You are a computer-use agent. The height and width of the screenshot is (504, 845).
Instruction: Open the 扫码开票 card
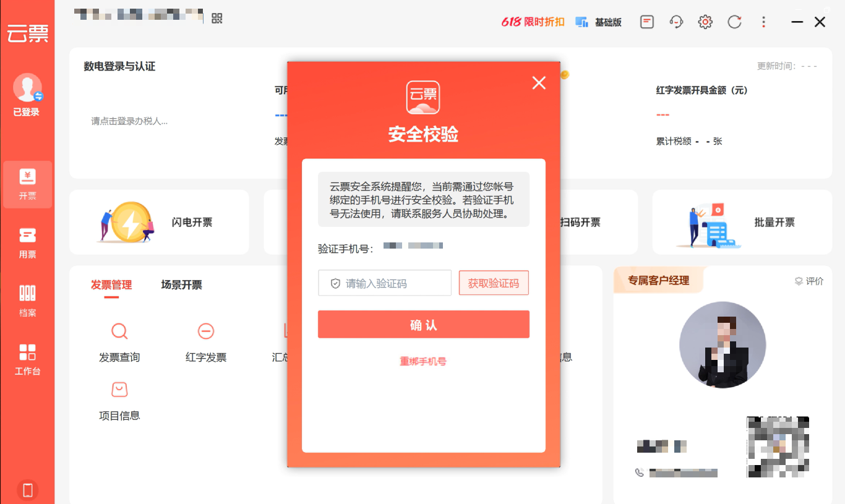coord(580,222)
